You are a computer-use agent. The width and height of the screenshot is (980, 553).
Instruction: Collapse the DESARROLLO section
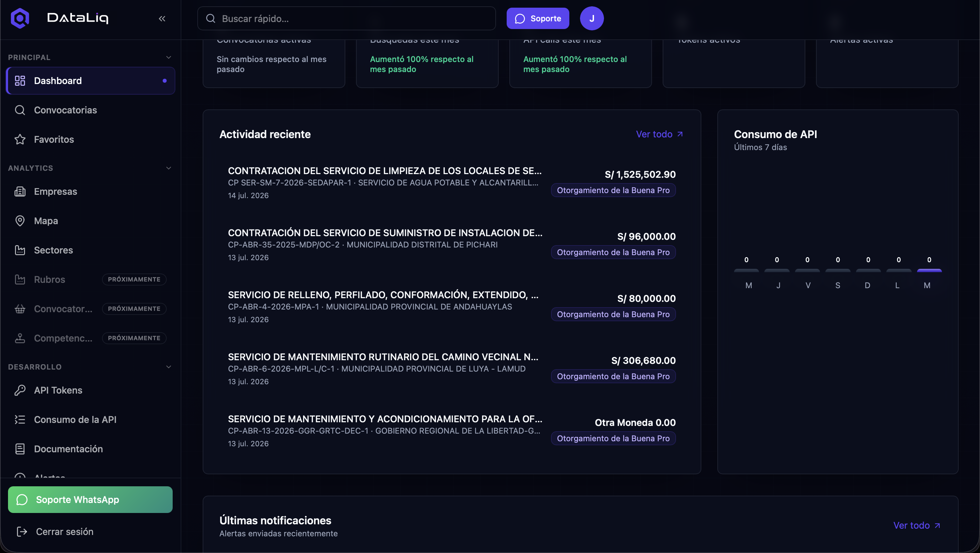(169, 367)
